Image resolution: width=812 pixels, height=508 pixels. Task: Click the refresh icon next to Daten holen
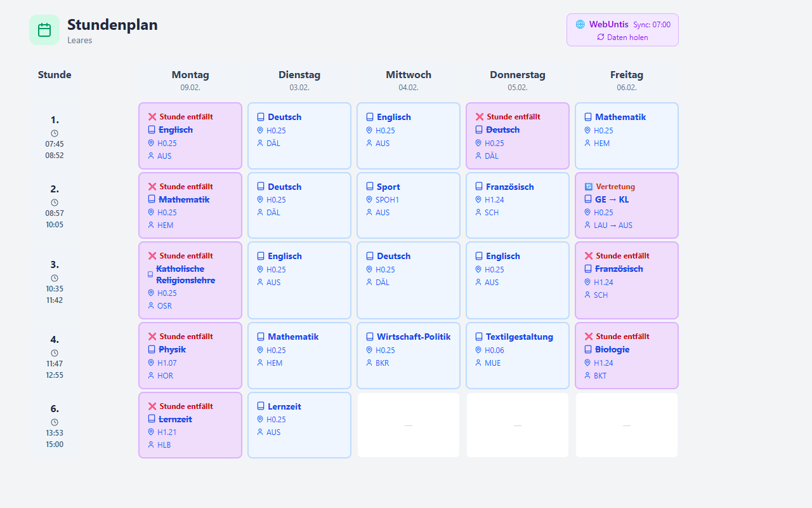(601, 37)
